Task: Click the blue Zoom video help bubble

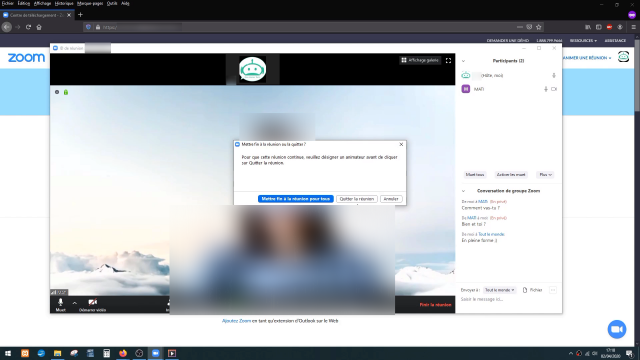Action: [617, 329]
